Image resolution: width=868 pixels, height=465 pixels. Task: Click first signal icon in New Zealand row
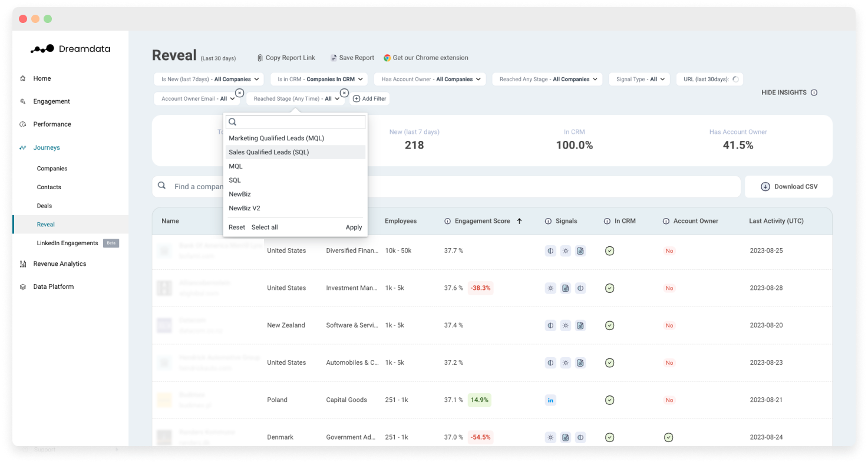point(551,325)
